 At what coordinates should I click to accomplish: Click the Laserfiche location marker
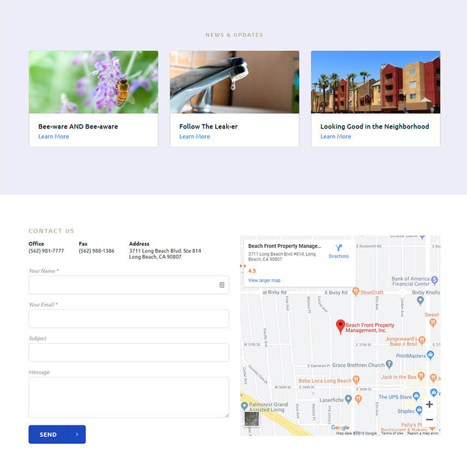tap(348, 399)
